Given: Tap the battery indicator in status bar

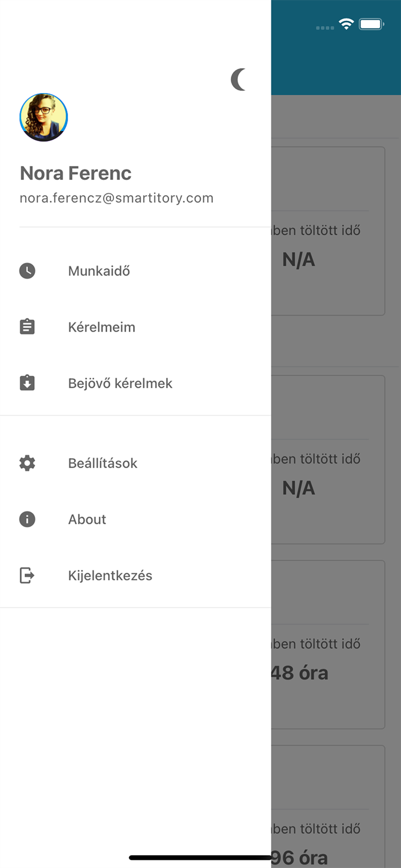Looking at the screenshot, I should [371, 24].
